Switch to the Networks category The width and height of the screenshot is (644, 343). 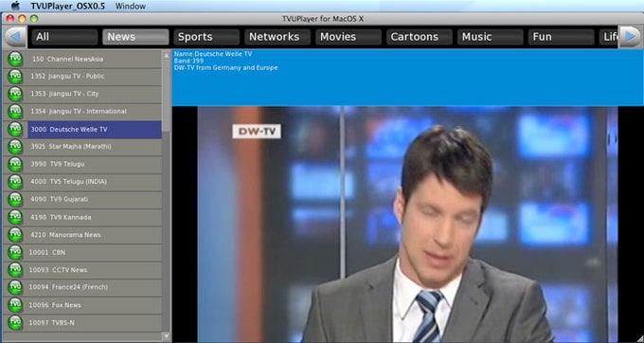click(277, 37)
